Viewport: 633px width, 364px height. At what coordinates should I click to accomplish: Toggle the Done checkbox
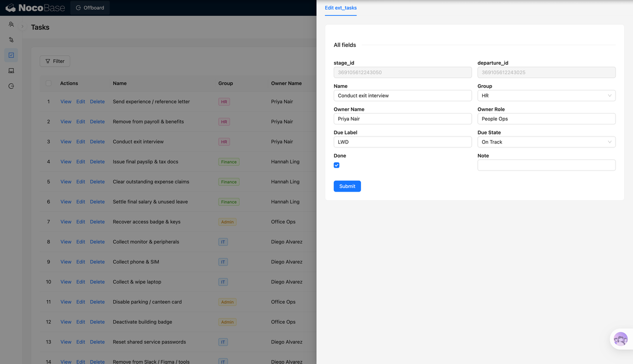tap(337, 165)
